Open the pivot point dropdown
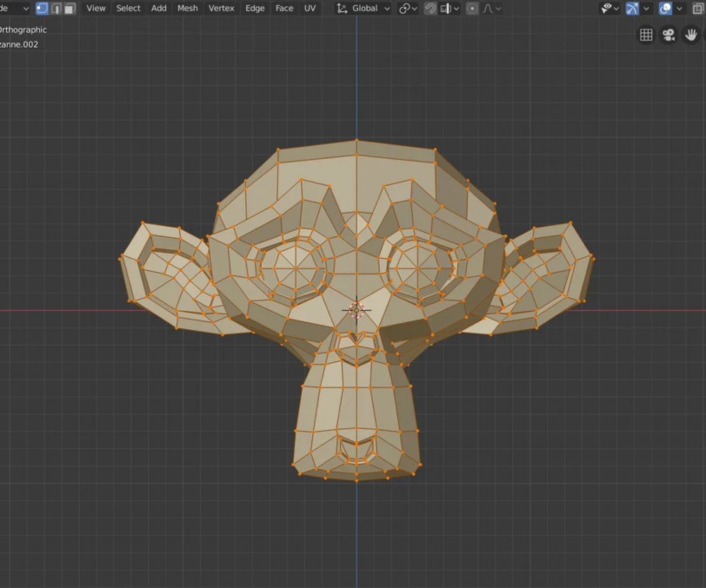The image size is (706, 588). (408, 8)
